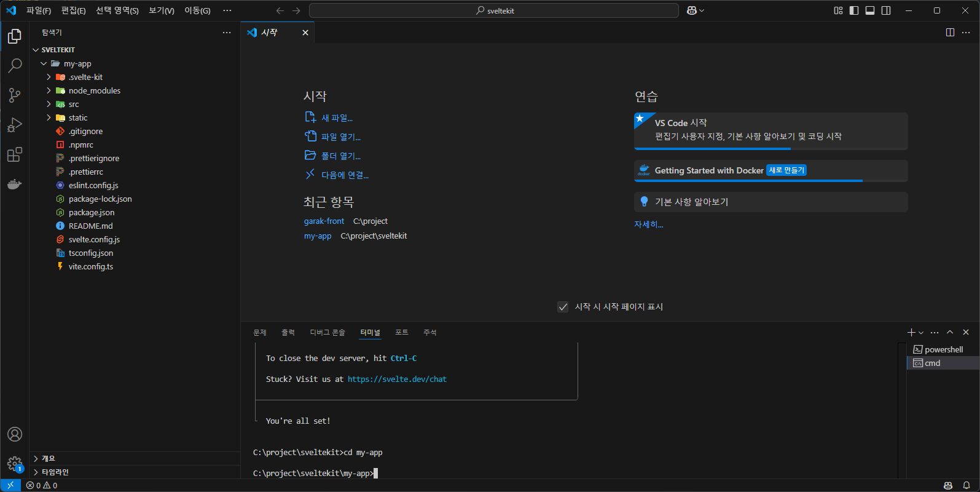Click the 자세히... link
This screenshot has height=492, width=980.
click(x=649, y=224)
